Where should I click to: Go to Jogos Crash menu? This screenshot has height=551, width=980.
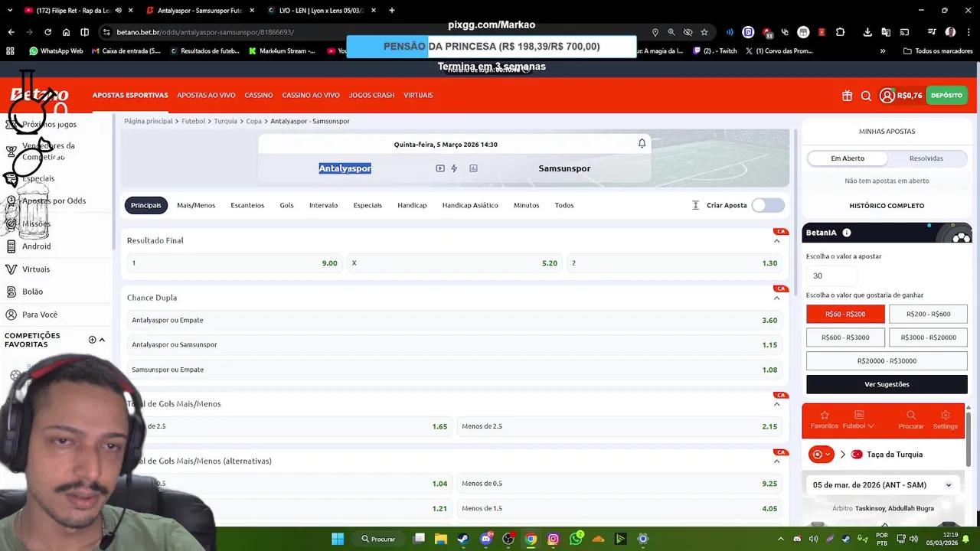click(x=371, y=96)
